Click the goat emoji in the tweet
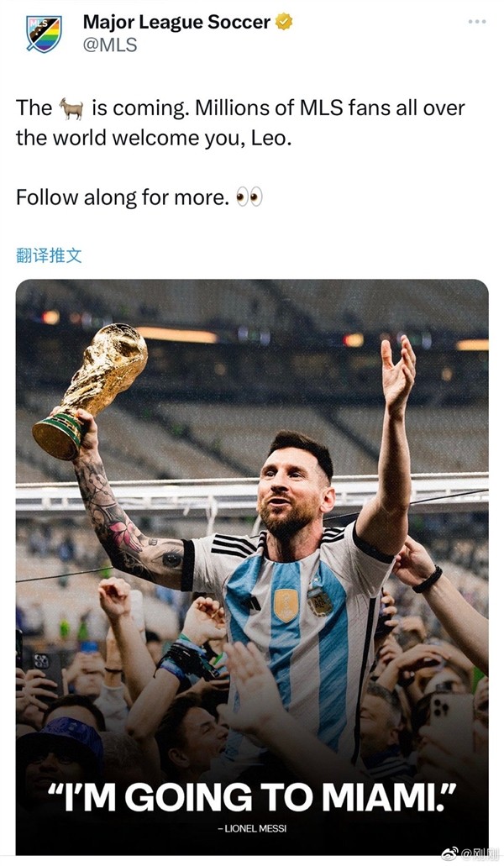This screenshot has width=504, height=866. (x=72, y=108)
